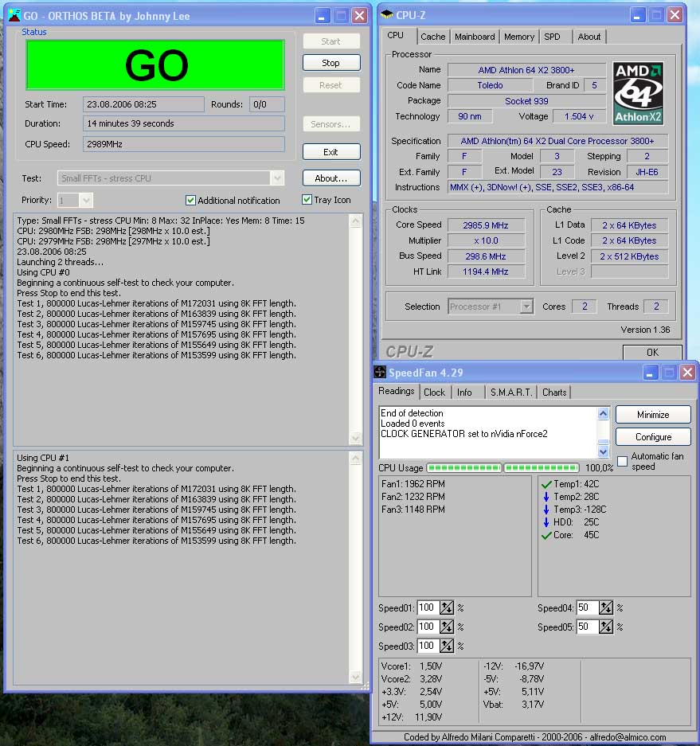The image size is (700, 746).
Task: Click the scroll-up arrow of CPU #1 log
Action: tap(355, 458)
